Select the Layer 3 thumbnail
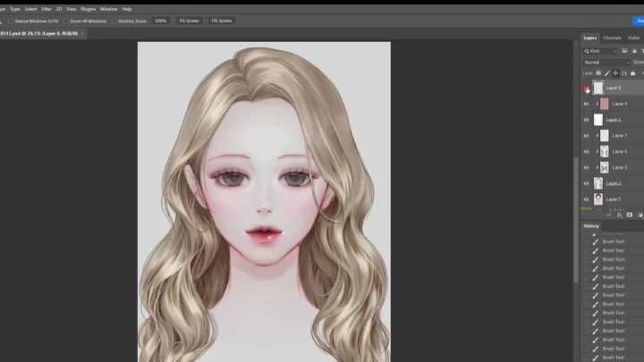Image resolution: width=644 pixels, height=362 pixels. [x=598, y=199]
